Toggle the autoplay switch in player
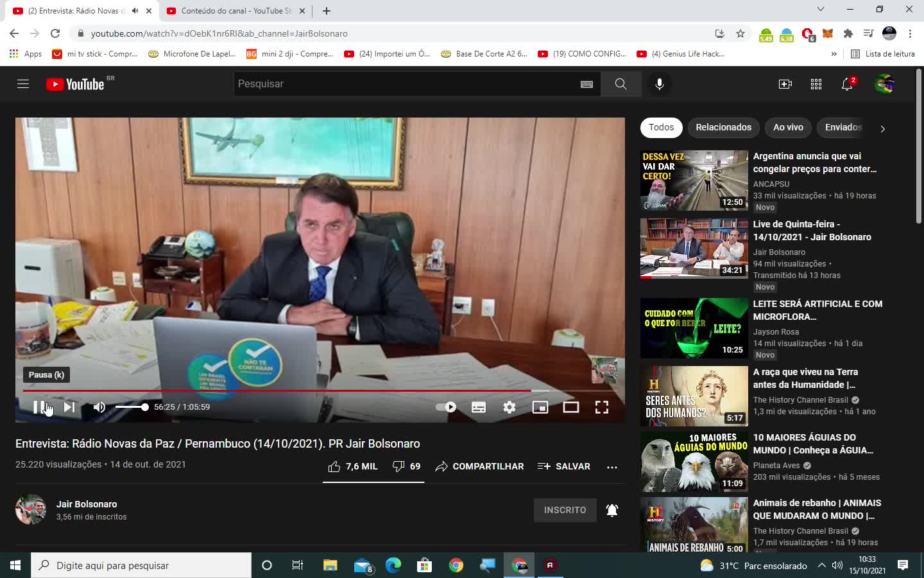Screen dimensions: 924x578 [x=446, y=407]
